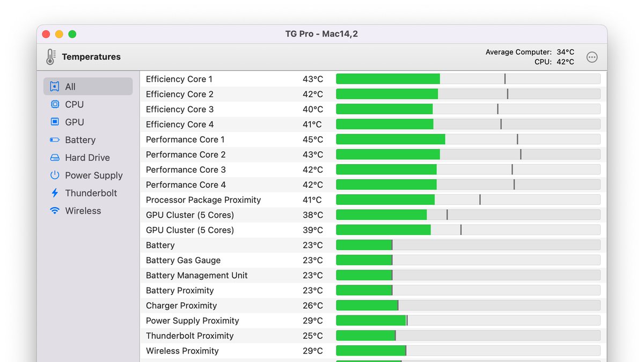Select the Performance Core 4 row label

pyautogui.click(x=186, y=184)
